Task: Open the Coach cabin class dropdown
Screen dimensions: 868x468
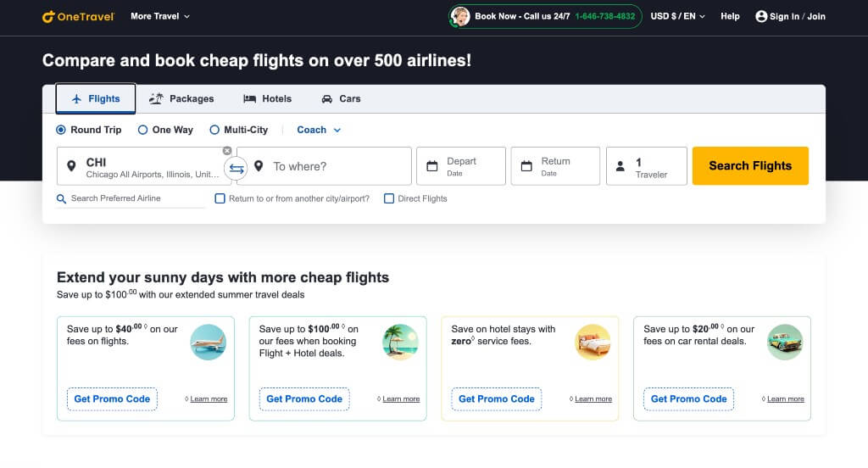Action: 319,130
